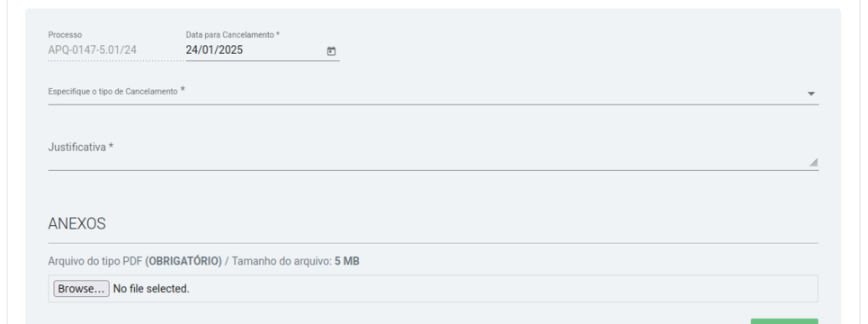
Task: Click the Especifique o tipo de Cancelamento label
Action: click(x=116, y=92)
